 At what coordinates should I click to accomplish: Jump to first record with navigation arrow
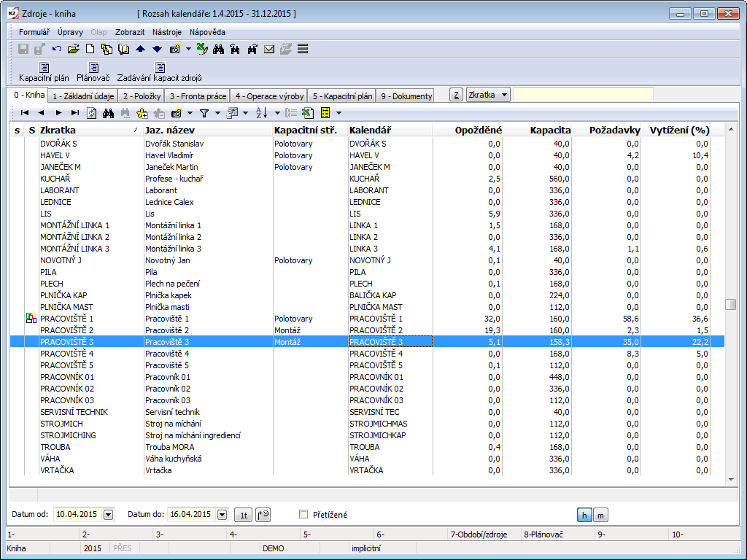(x=25, y=113)
